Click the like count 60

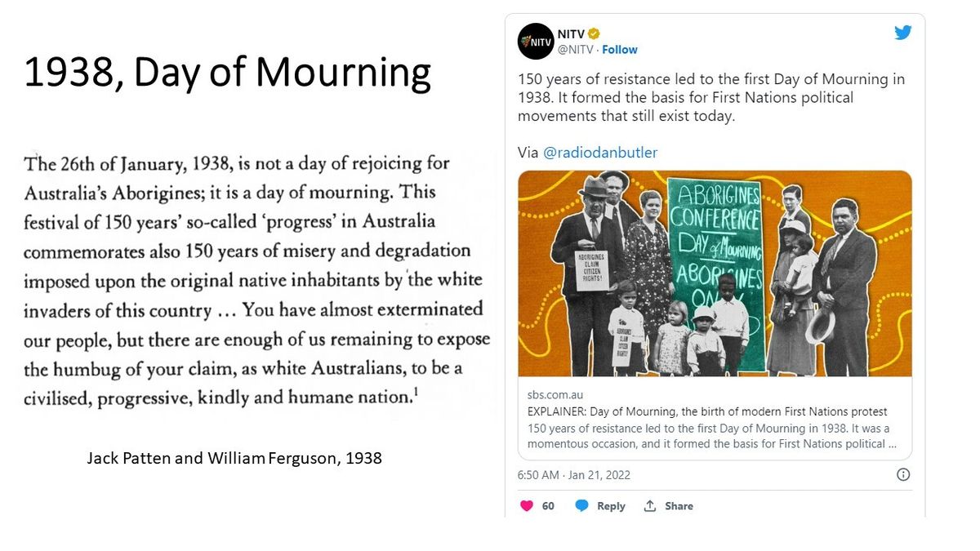point(548,506)
